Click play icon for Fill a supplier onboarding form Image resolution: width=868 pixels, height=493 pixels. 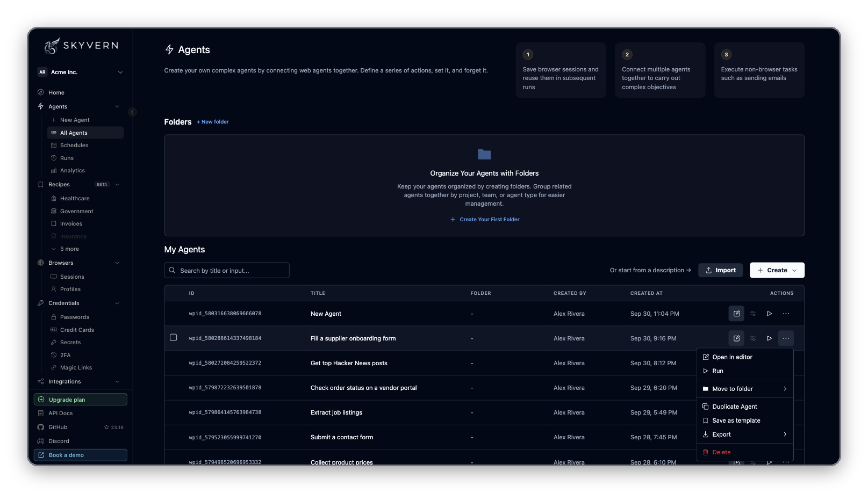coord(769,338)
